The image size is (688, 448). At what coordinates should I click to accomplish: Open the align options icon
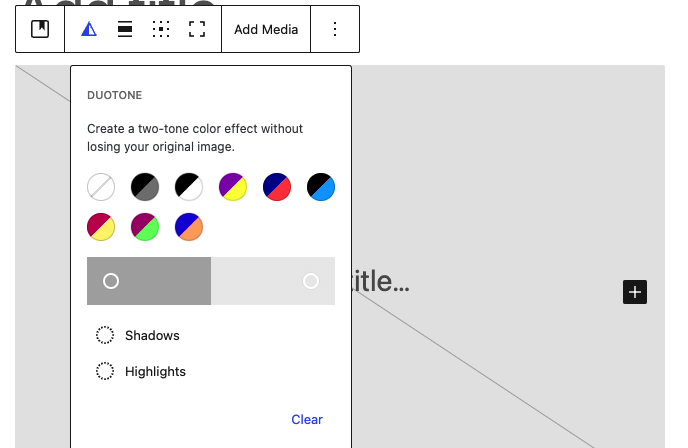125,29
